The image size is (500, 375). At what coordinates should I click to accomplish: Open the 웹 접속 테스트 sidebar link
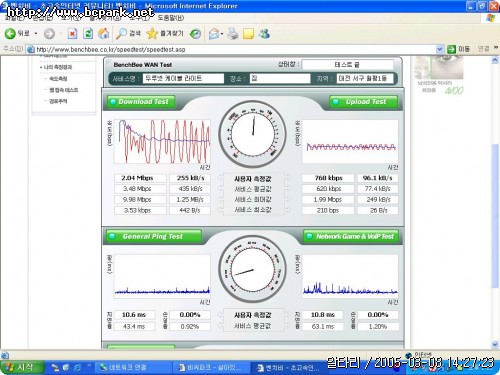click(64, 90)
